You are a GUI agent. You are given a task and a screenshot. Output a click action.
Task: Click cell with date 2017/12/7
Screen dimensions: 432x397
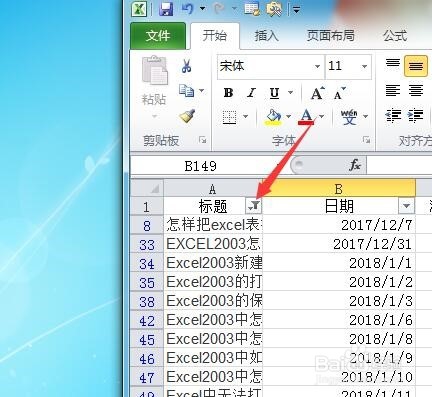(339, 225)
